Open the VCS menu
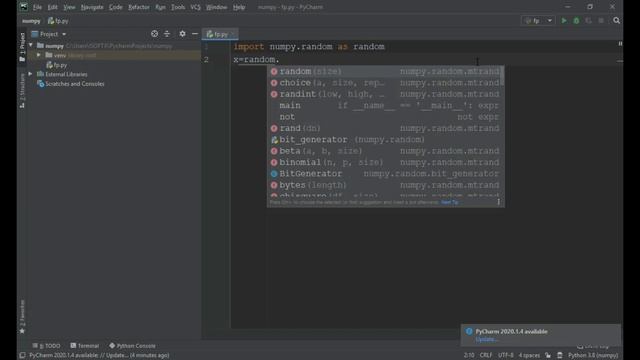640x360 pixels. pyautogui.click(x=195, y=7)
